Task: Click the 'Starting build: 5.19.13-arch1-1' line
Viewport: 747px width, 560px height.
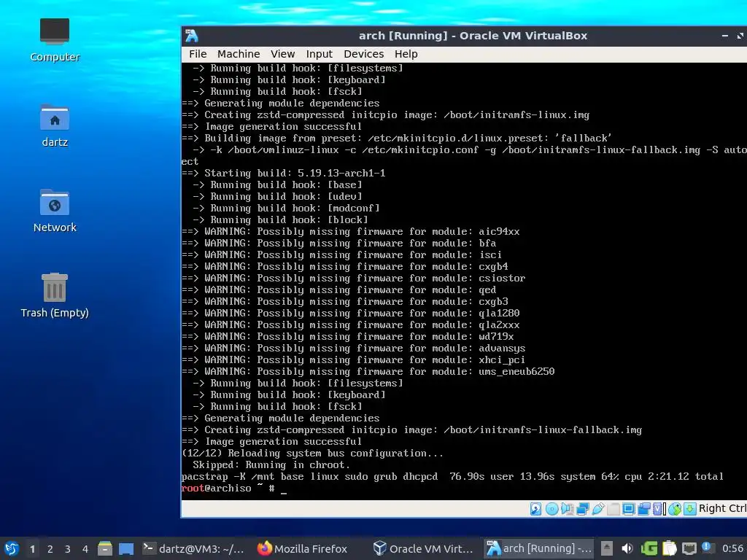Action: (284, 174)
